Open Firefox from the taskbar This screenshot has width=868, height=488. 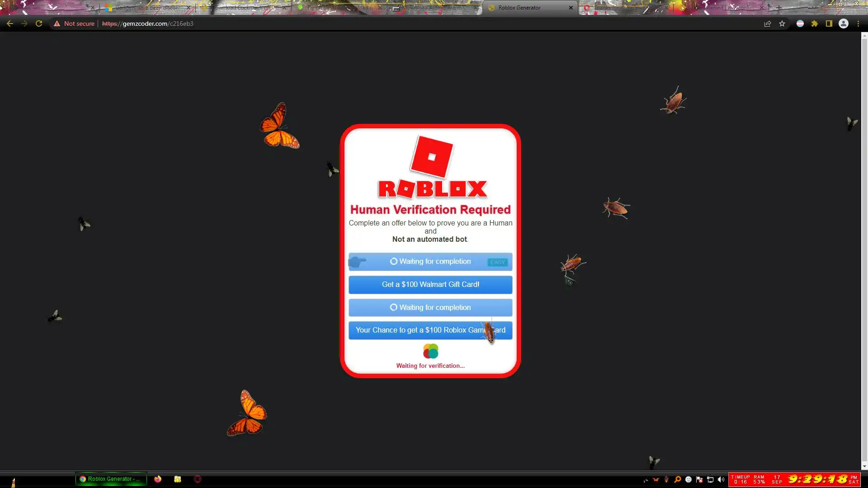click(x=158, y=479)
